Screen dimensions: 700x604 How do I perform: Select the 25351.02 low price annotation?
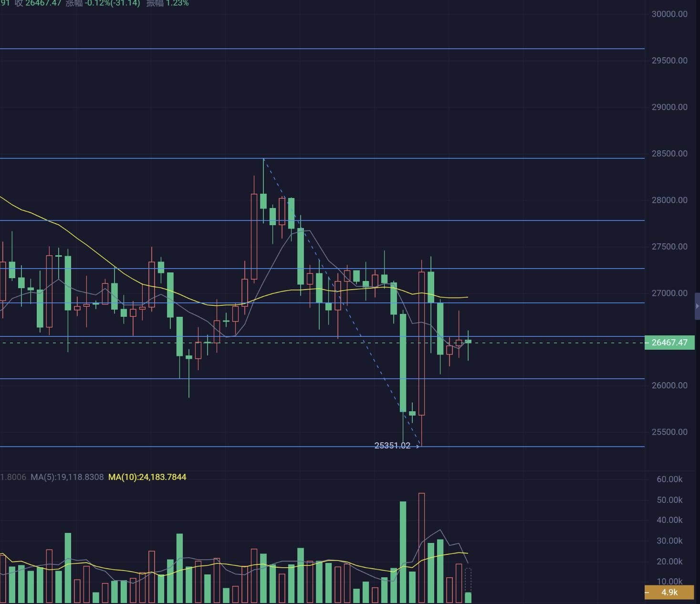(393, 445)
